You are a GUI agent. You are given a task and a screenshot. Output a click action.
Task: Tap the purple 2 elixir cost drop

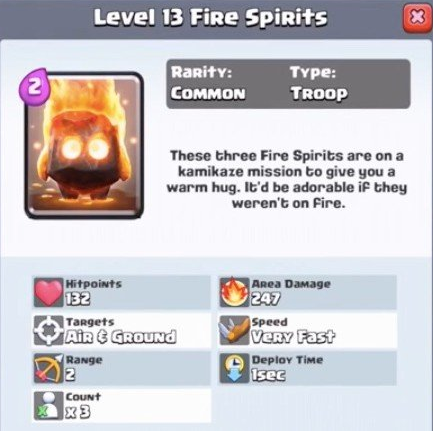pos(34,87)
